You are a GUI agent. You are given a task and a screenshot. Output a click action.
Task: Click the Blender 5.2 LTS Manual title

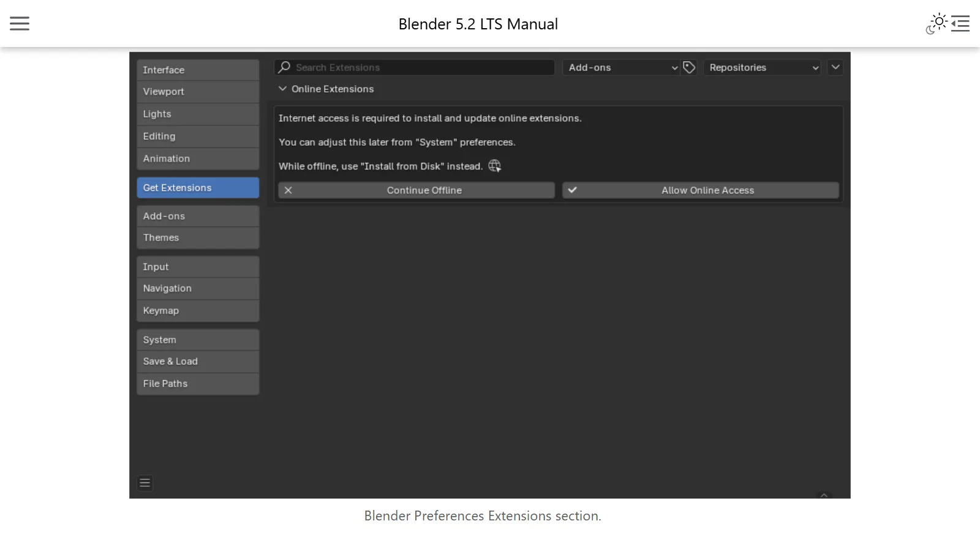point(478,24)
